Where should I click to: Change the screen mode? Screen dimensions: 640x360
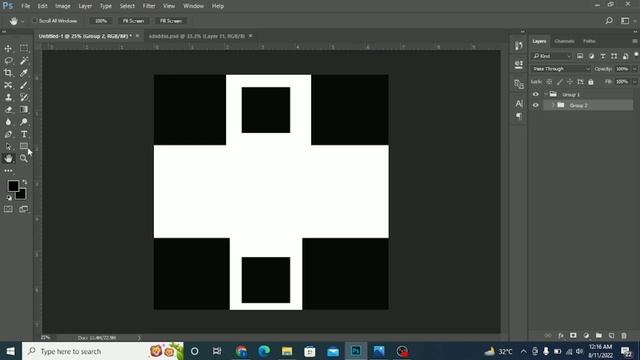24,209
